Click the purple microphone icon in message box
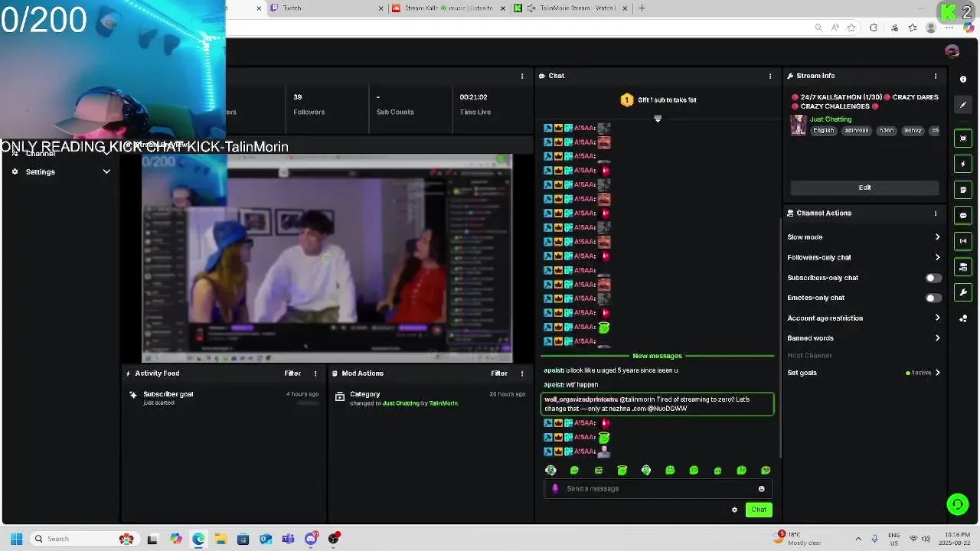This screenshot has width=980, height=551. tap(556, 488)
